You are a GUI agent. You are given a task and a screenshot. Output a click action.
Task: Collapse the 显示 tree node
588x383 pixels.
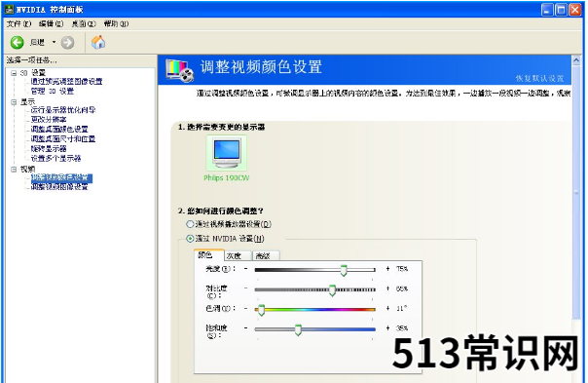click(x=14, y=101)
